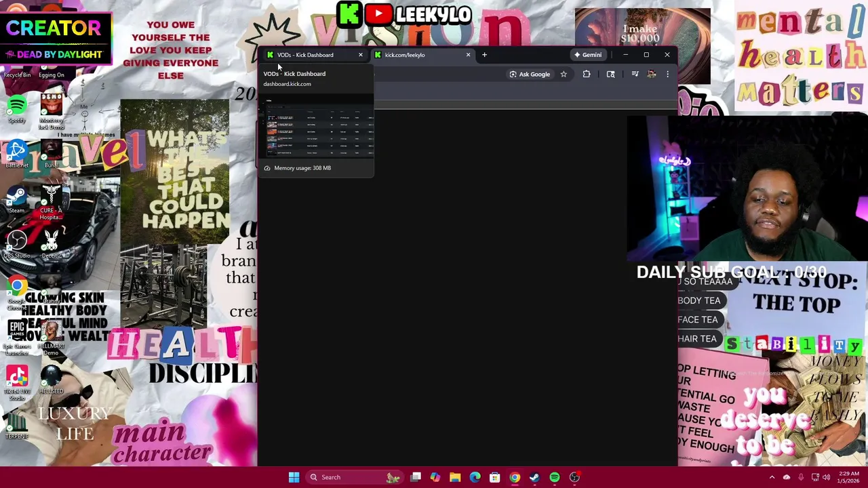Open the network tray icon
Screen dimensions: 868x488
815,477
